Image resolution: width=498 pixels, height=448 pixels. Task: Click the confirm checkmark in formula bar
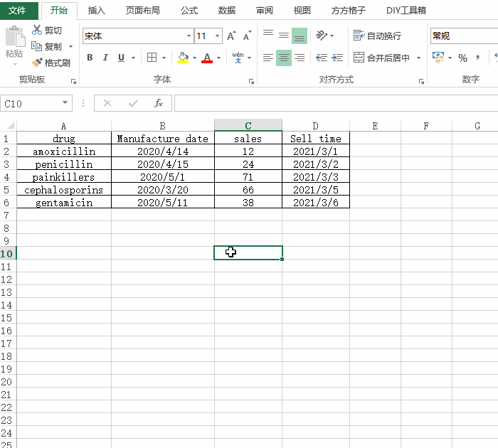[x=133, y=103]
